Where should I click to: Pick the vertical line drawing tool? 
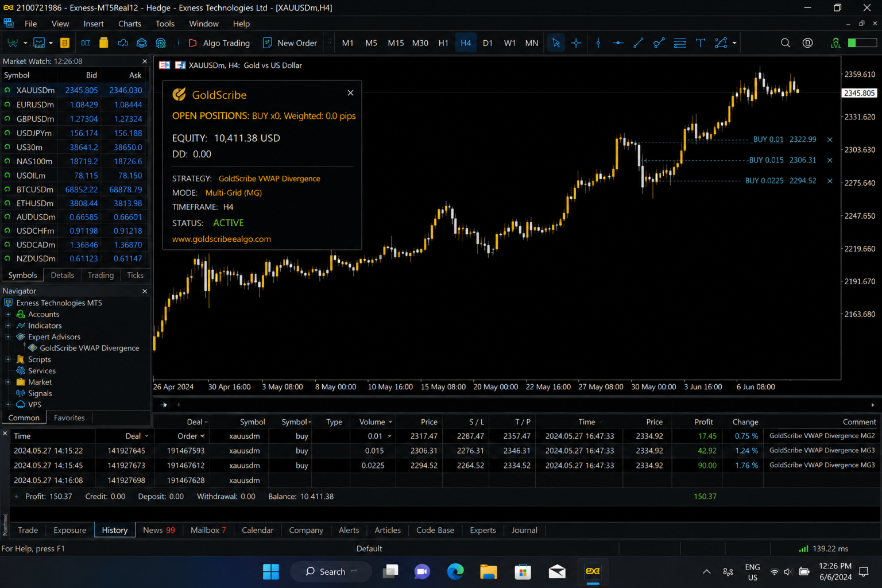pyautogui.click(x=598, y=43)
